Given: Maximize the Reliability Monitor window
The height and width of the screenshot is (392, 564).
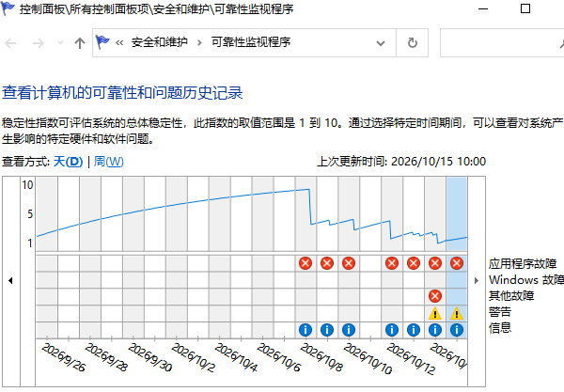Looking at the screenshot, I should (x=525, y=8).
